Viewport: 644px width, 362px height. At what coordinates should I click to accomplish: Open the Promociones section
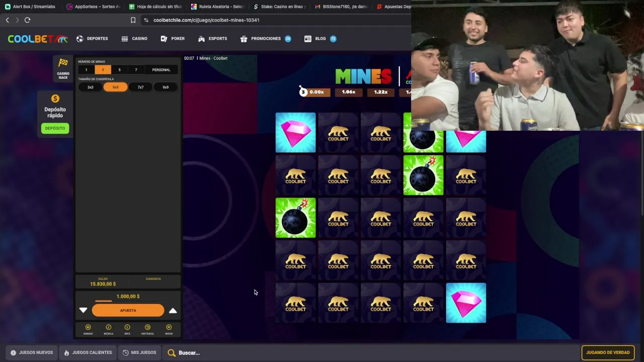coord(266,39)
